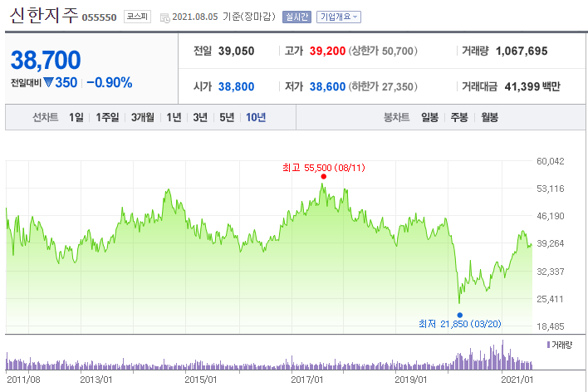Screen dimensions: 588x392
Task: Click the 최고 55,500 (08/11) label
Action: (x=324, y=168)
